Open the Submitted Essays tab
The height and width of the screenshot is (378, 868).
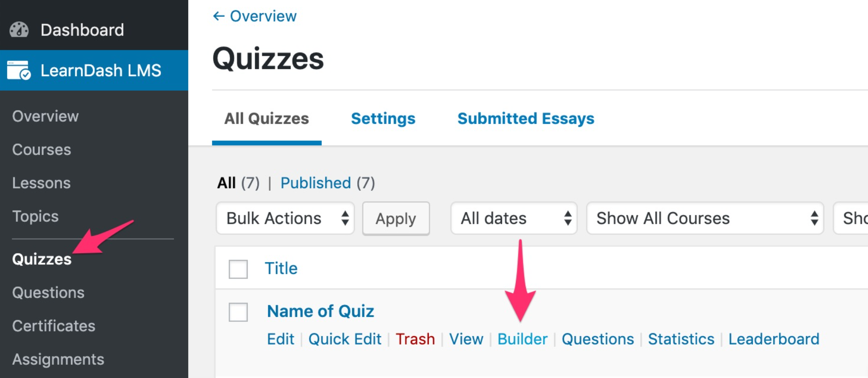coord(525,119)
